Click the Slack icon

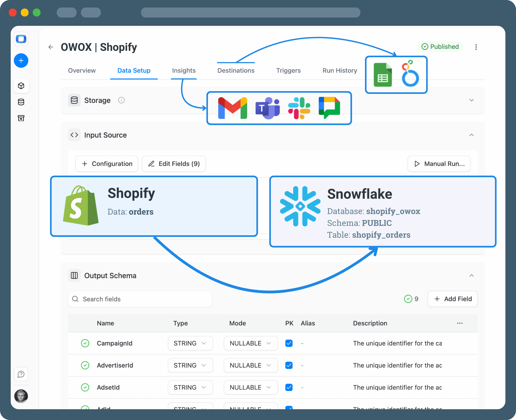tap(299, 108)
